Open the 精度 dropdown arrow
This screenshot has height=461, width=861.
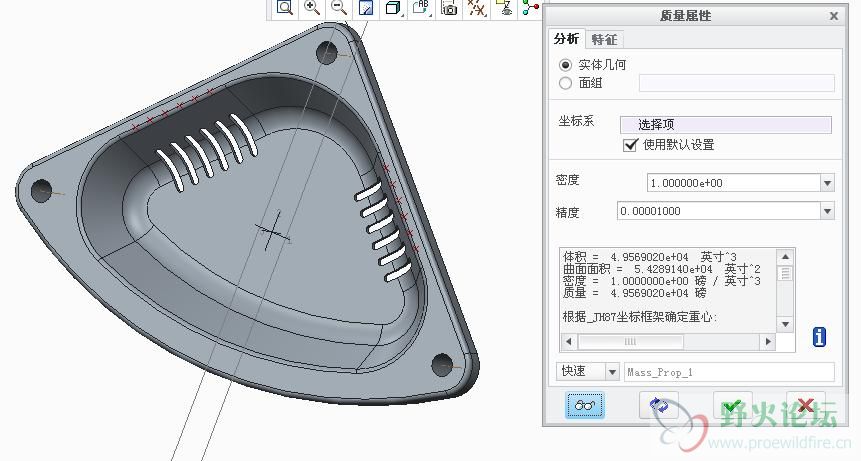[827, 211]
